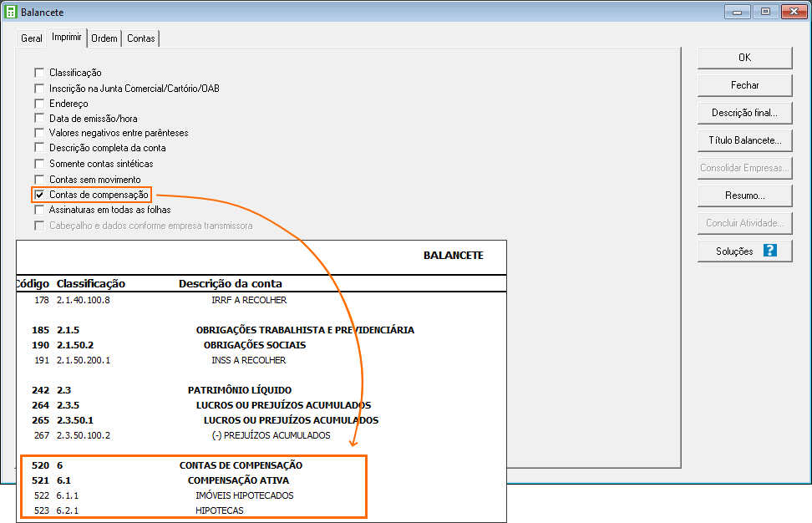
Task: Click the BALANCETE report title
Action: coord(453,256)
